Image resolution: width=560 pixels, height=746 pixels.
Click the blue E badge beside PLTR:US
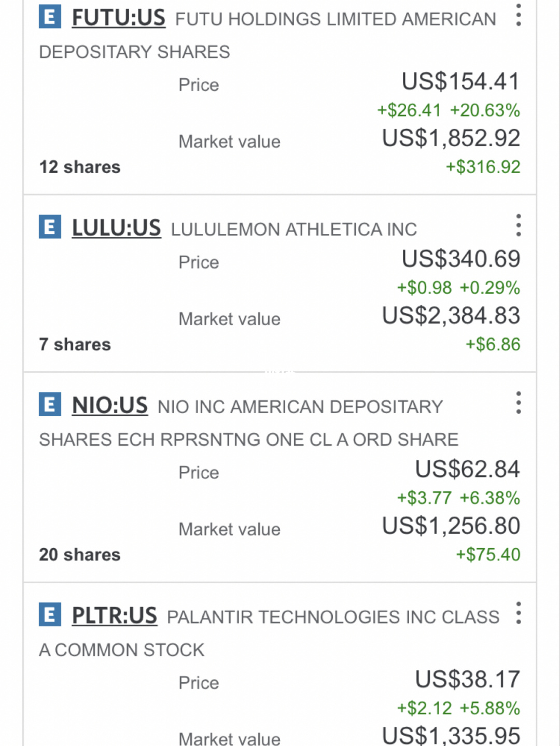pos(50,615)
